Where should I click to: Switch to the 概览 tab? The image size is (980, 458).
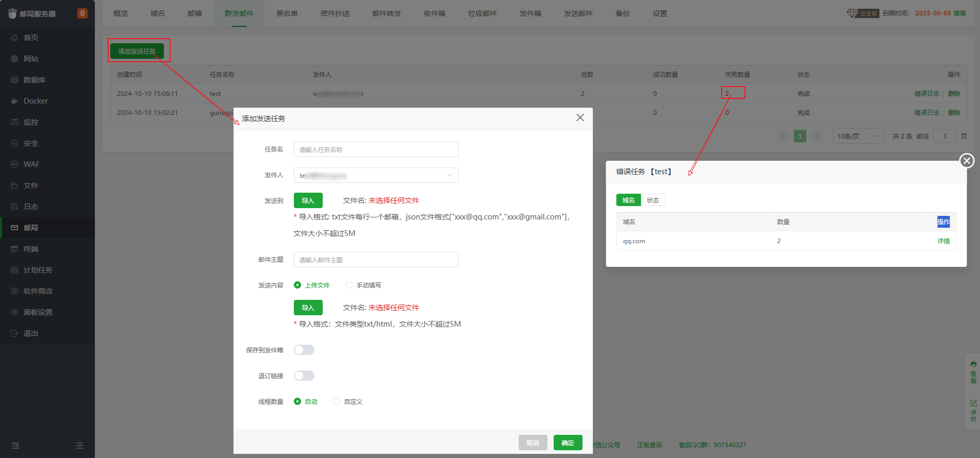click(121, 13)
